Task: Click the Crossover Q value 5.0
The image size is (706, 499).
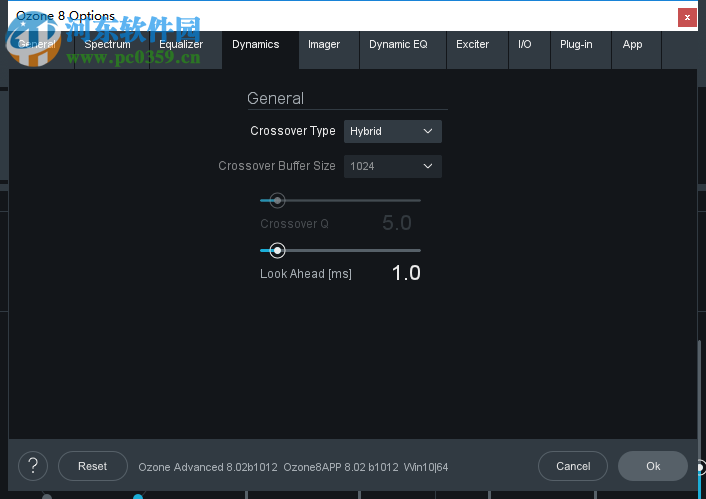Action: tap(397, 223)
